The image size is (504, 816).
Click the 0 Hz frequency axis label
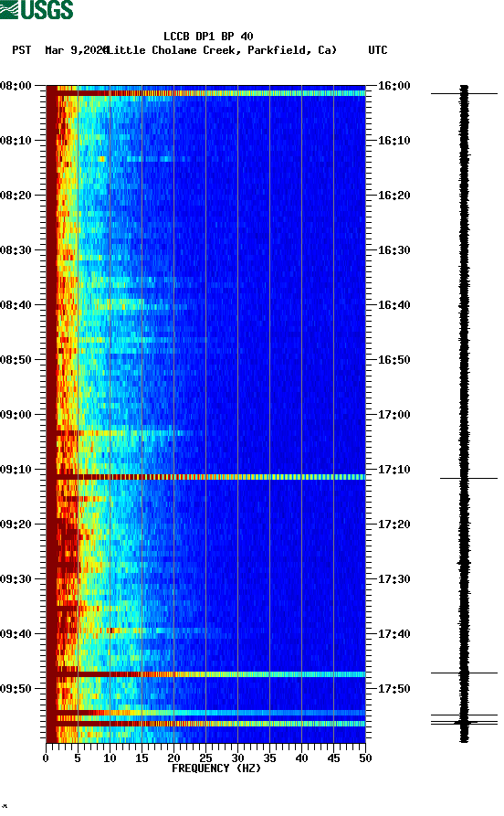click(46, 758)
